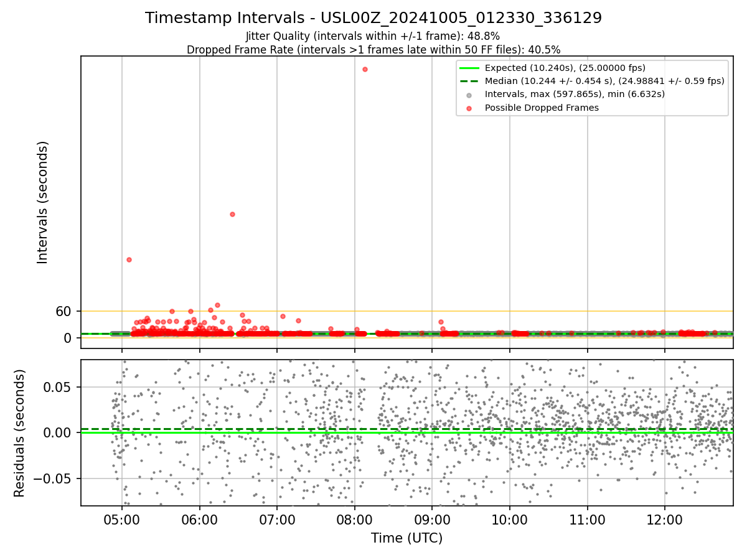This screenshot has height=560, width=747.
Task: Click the plot title 'Timestamp Intervals - USL00Z_20241005_012330_336129'
Action: (374, 18)
